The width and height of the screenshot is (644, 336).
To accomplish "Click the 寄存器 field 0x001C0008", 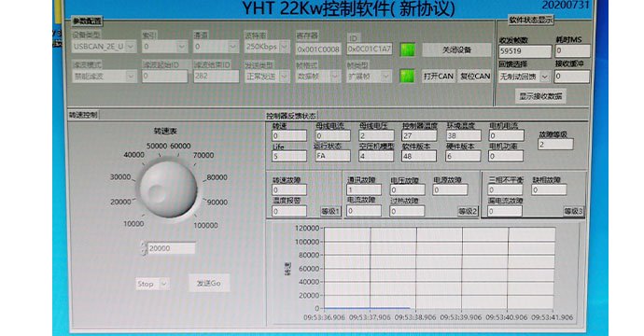I will pyautogui.click(x=318, y=49).
